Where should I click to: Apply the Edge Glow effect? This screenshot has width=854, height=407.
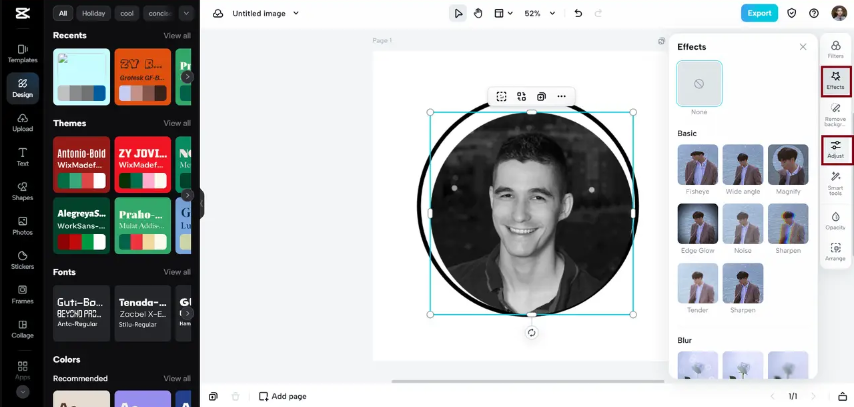[x=697, y=223]
